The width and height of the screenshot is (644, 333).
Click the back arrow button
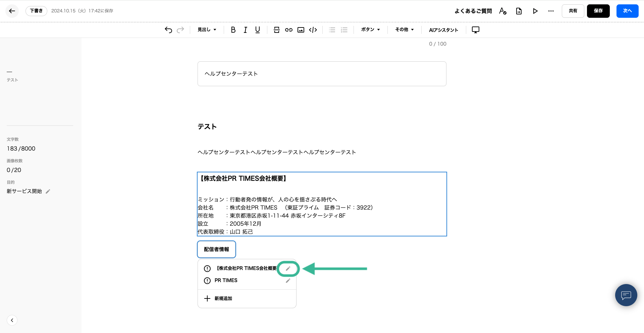click(x=12, y=11)
